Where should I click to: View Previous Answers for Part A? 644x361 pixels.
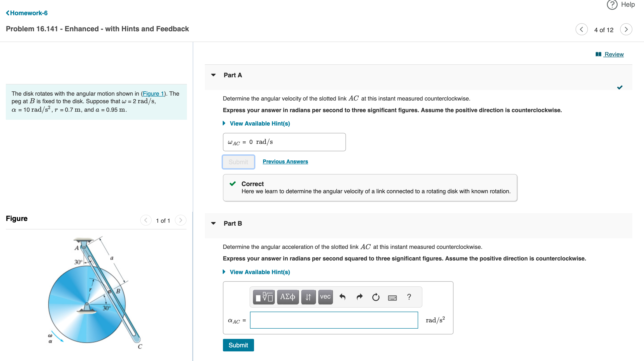[x=285, y=162]
